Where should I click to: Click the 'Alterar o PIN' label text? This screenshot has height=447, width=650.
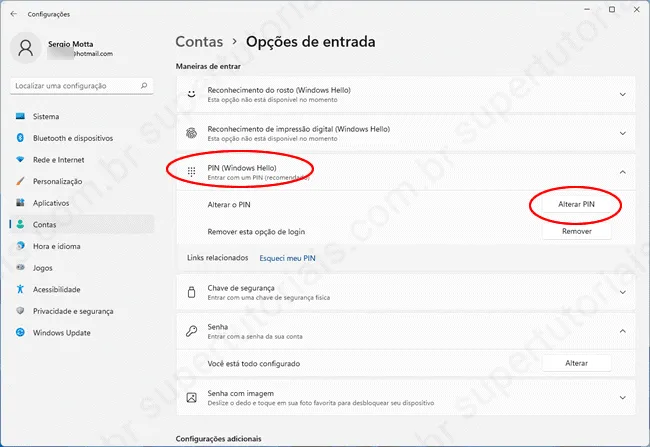pos(229,204)
